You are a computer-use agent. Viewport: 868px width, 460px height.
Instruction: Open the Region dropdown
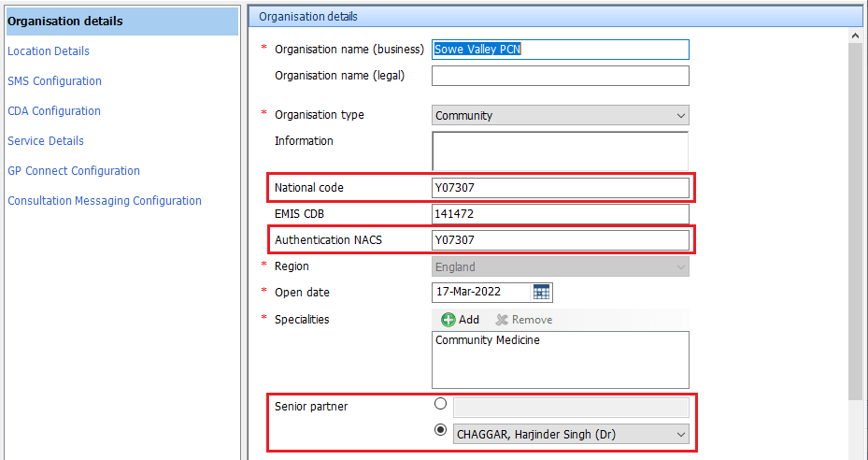pyautogui.click(x=679, y=266)
